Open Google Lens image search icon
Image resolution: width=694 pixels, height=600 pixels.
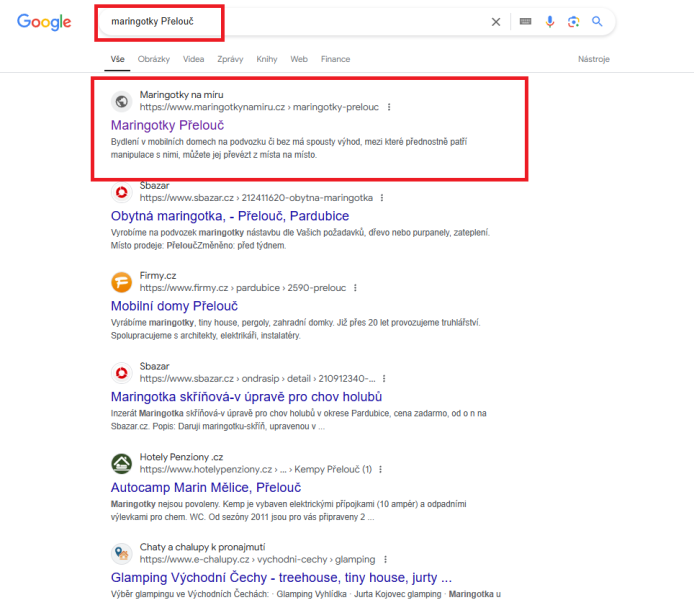coord(574,22)
